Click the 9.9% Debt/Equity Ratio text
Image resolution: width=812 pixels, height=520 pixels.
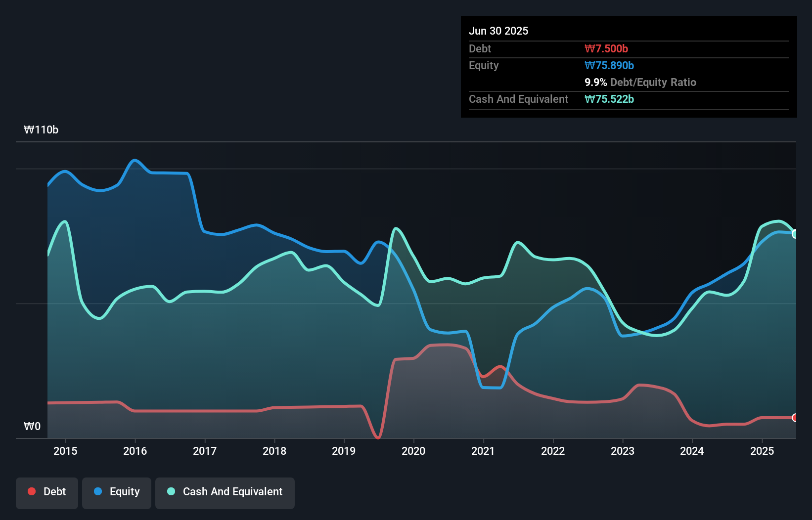[640, 82]
